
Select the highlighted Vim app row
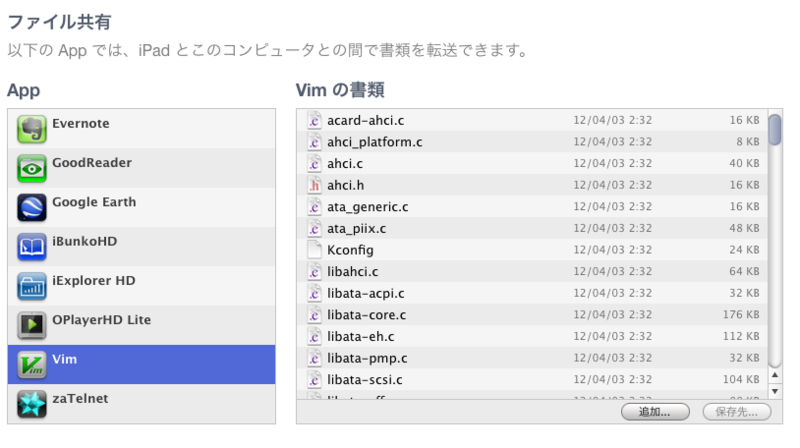141,364
